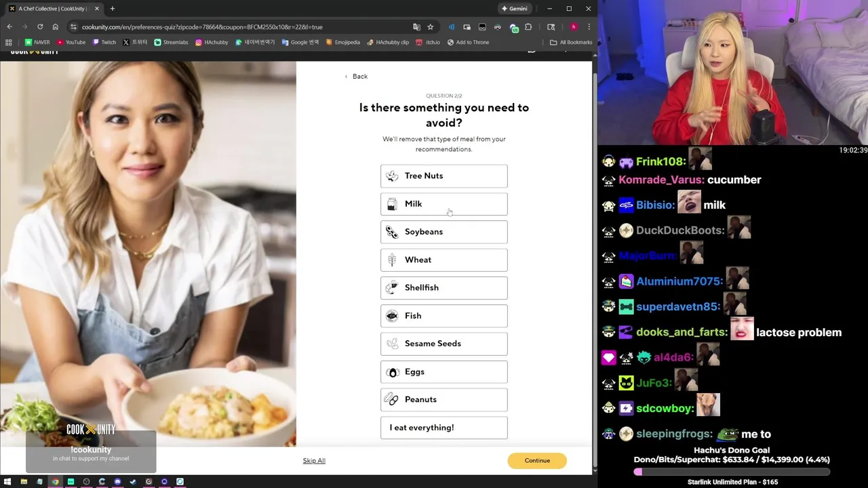Select the A Chef Collective CookUnity tab
This screenshot has width=868, height=488.
point(54,9)
